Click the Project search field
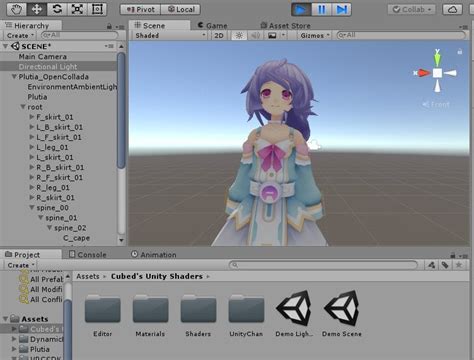The height and width of the screenshot is (360, 474). 323,265
